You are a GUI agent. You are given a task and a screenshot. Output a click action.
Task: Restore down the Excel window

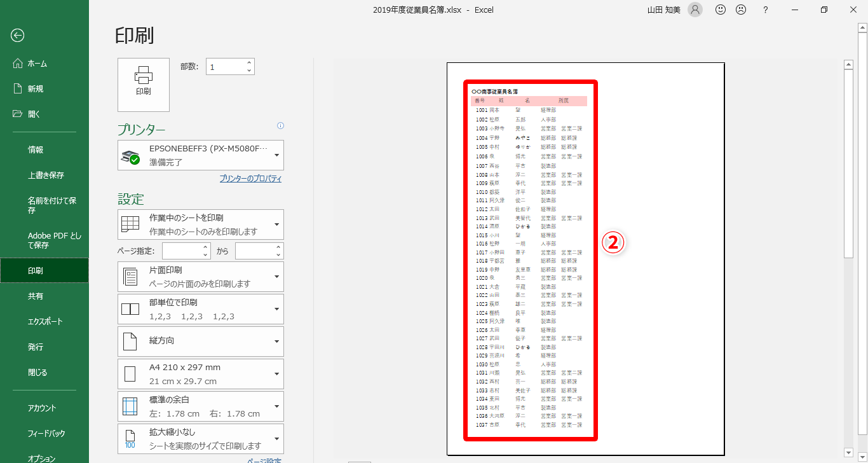(x=824, y=10)
